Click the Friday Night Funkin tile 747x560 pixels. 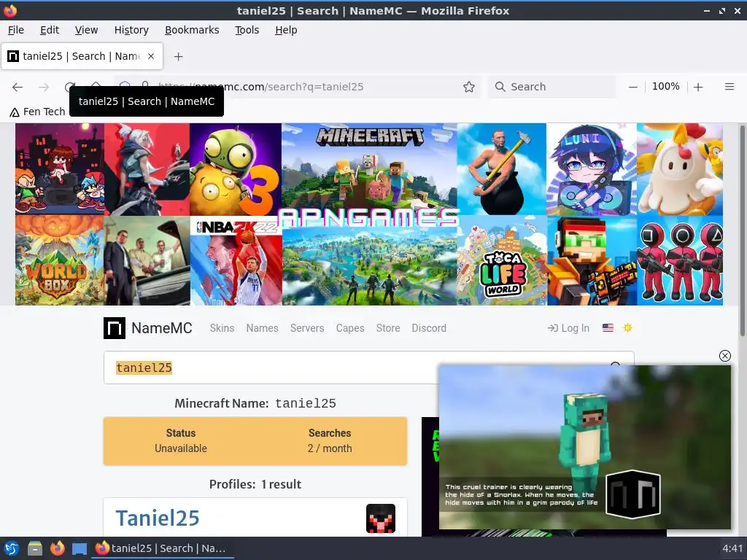coord(60,169)
